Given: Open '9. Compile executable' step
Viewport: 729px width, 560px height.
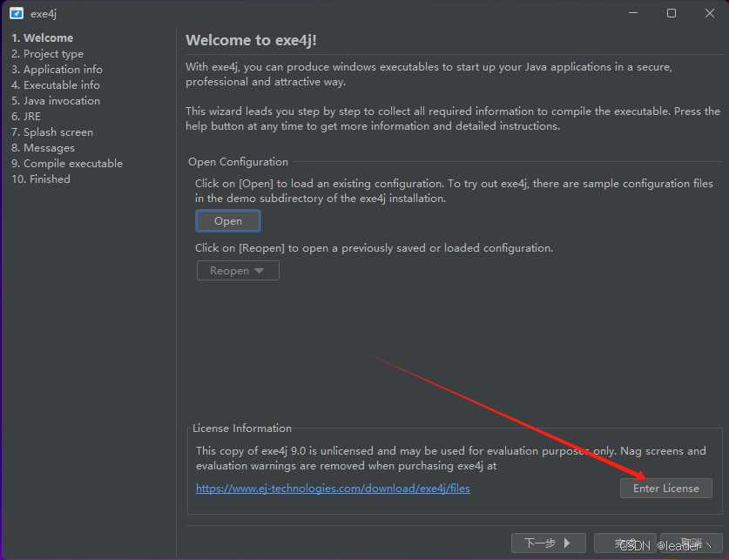Looking at the screenshot, I should [67, 164].
